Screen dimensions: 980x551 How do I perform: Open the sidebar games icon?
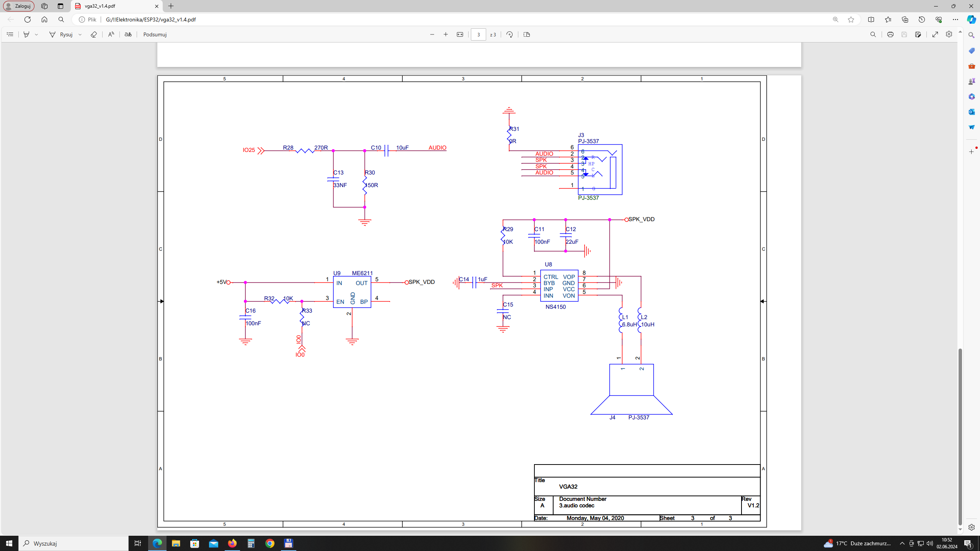(972, 81)
